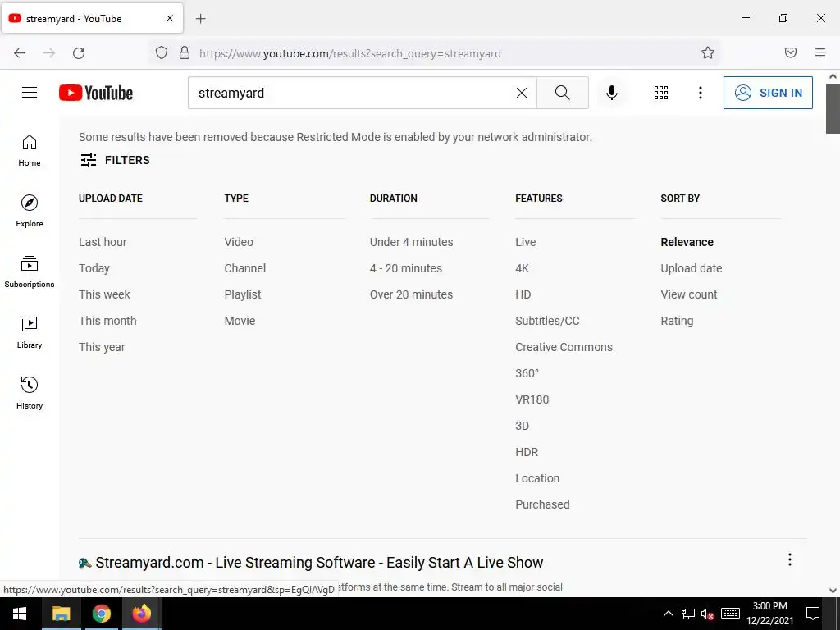Clear the search box with X
Screen dimensions: 840x630
point(521,93)
